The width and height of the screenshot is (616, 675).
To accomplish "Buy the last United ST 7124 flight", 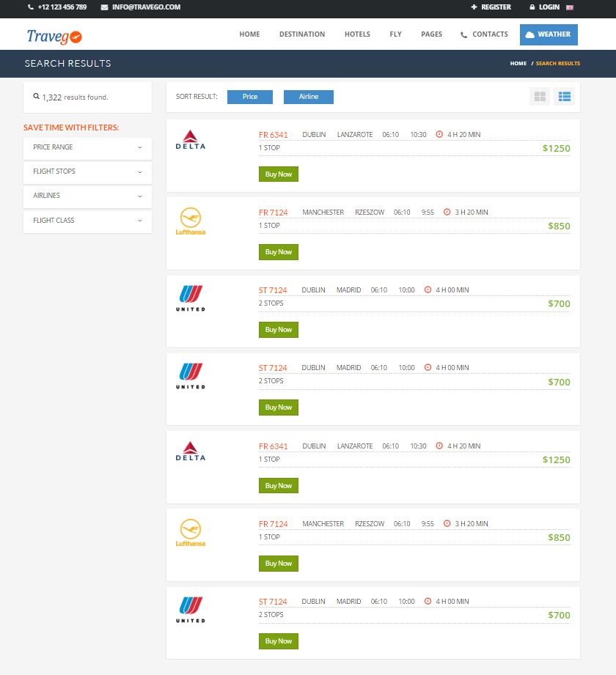I will [x=278, y=641].
